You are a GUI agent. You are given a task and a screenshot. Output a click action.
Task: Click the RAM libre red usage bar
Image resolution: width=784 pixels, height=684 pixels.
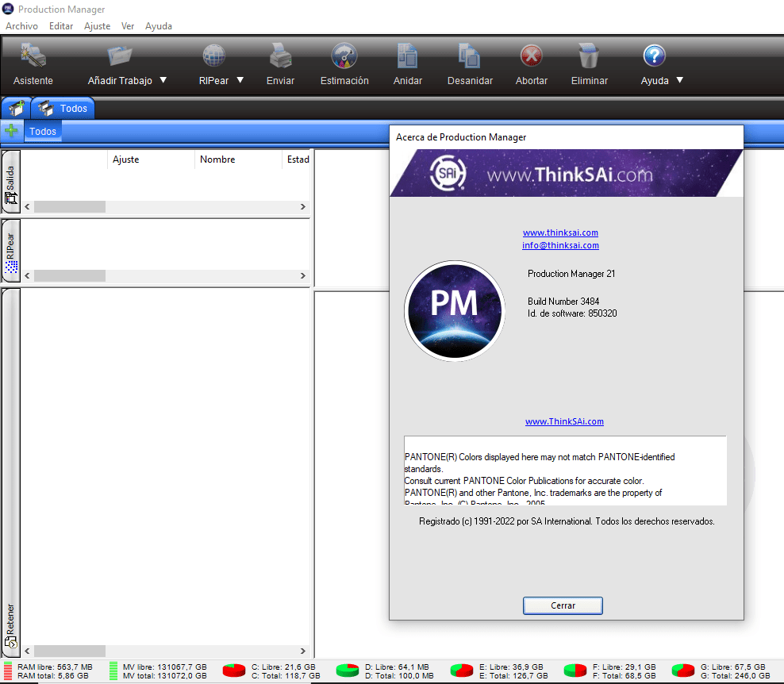coord(7,671)
